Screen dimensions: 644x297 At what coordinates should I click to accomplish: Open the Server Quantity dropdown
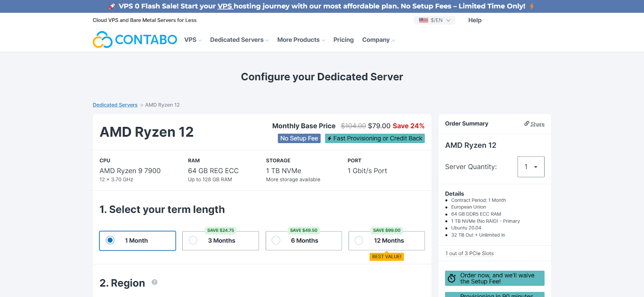point(531,167)
